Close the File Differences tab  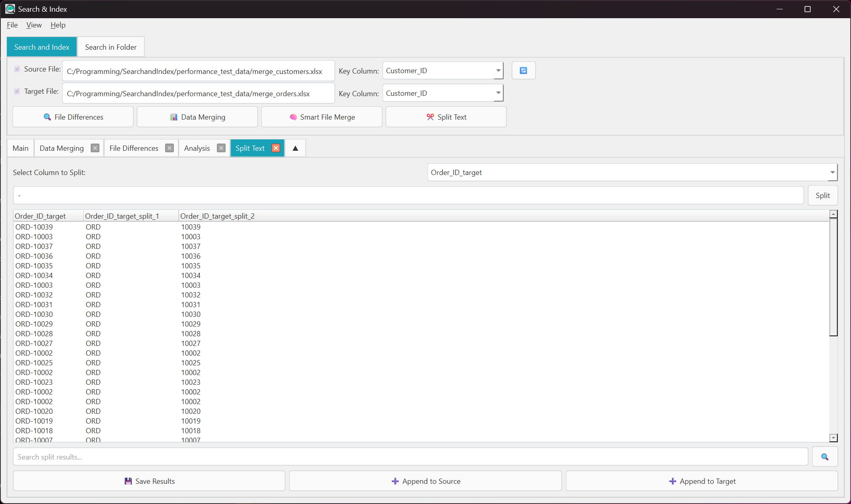[x=169, y=148]
